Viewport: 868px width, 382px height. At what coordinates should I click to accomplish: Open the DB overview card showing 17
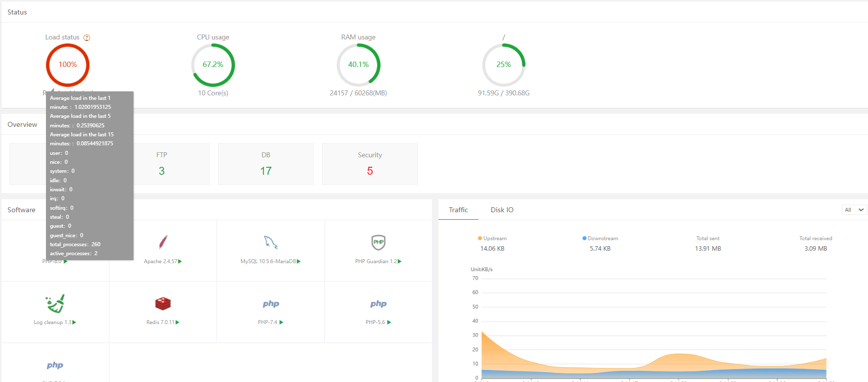[x=265, y=164]
